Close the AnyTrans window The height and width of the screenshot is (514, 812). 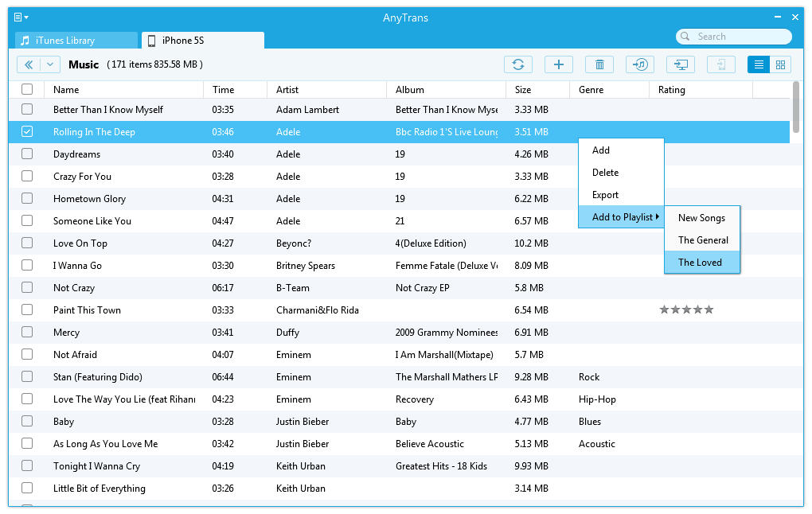(795, 17)
